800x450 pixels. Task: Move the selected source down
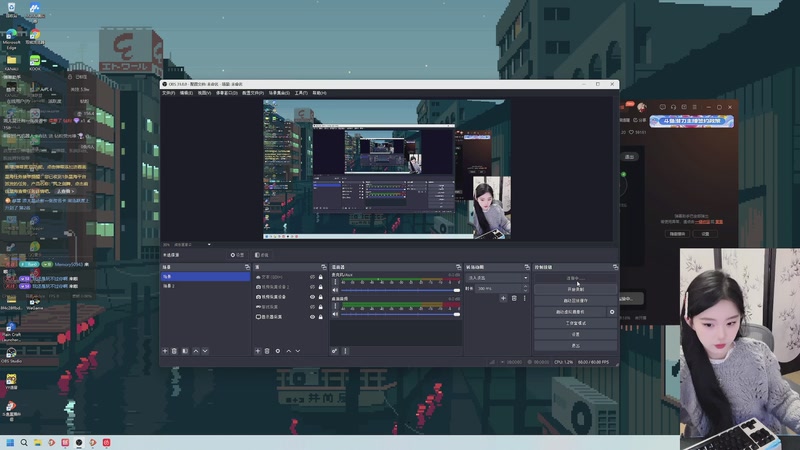pos(298,351)
